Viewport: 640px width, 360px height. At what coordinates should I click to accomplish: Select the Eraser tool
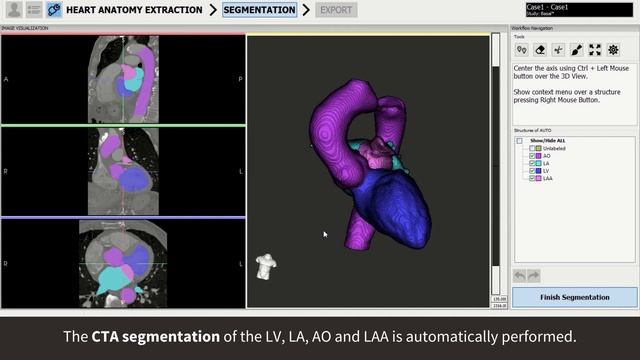[x=540, y=50]
